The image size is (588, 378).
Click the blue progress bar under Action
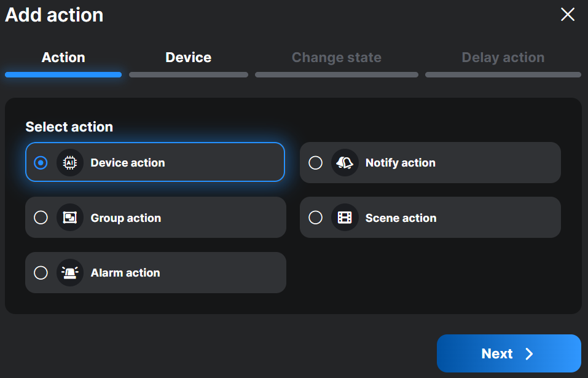click(63, 74)
